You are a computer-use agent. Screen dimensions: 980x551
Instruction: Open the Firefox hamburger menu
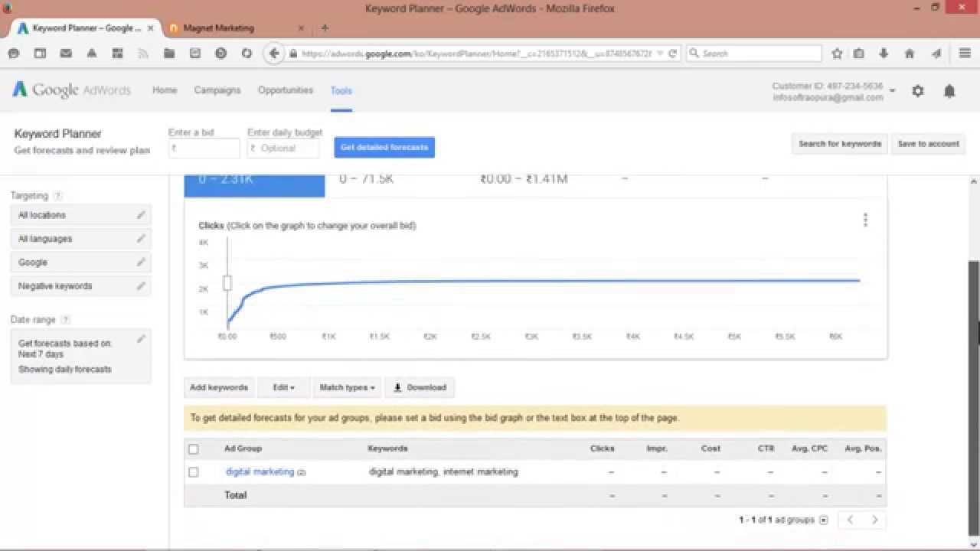(x=965, y=54)
